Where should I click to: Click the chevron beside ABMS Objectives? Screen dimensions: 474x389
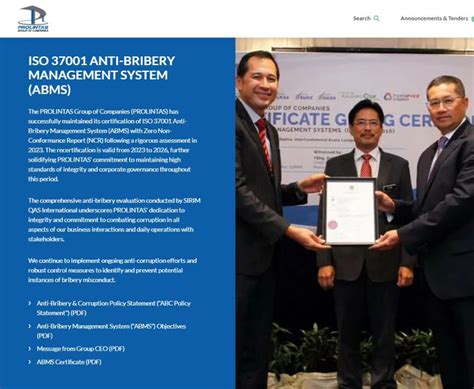[x=30, y=326]
